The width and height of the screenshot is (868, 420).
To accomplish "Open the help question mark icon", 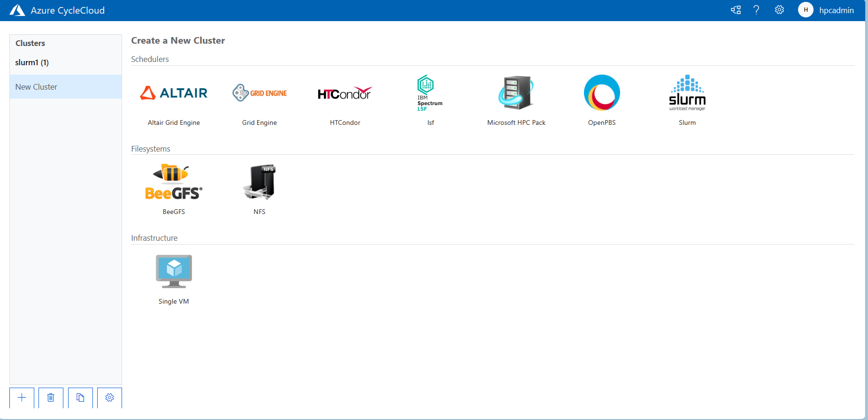I will pos(756,10).
